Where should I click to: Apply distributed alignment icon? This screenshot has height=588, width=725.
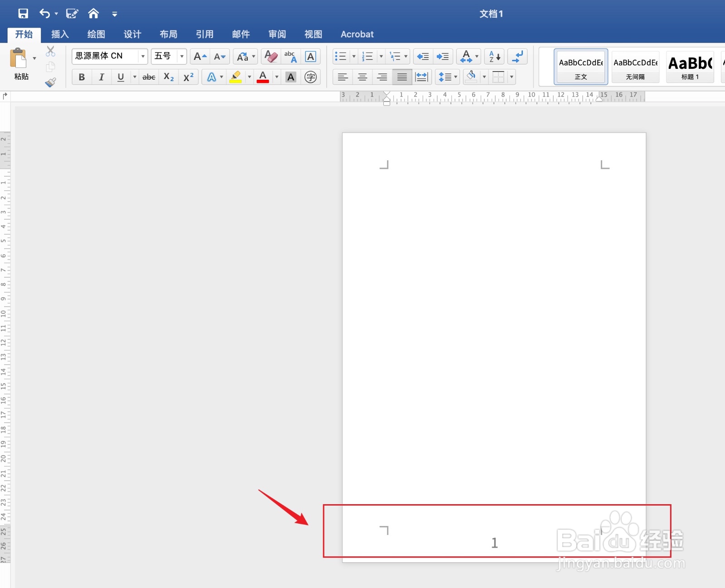[422, 77]
